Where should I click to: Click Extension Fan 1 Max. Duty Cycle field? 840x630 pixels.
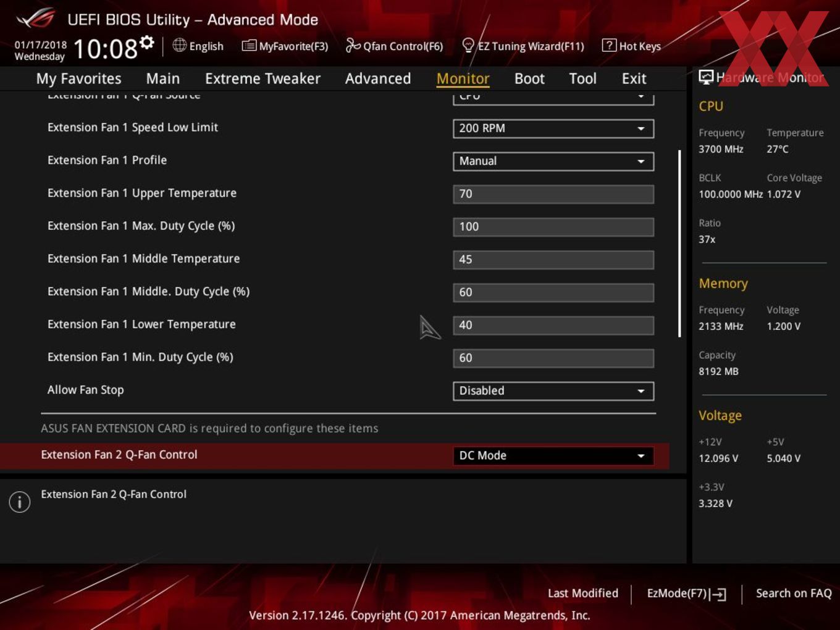[x=553, y=227]
